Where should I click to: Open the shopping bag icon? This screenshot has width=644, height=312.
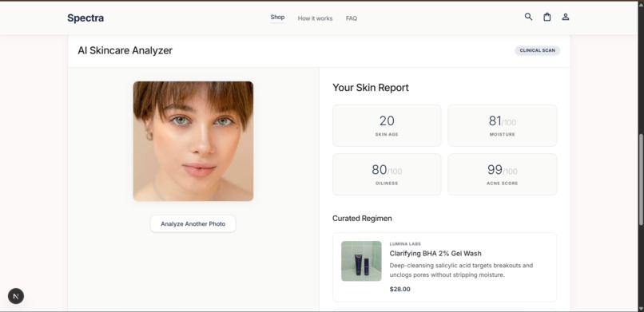point(547,17)
